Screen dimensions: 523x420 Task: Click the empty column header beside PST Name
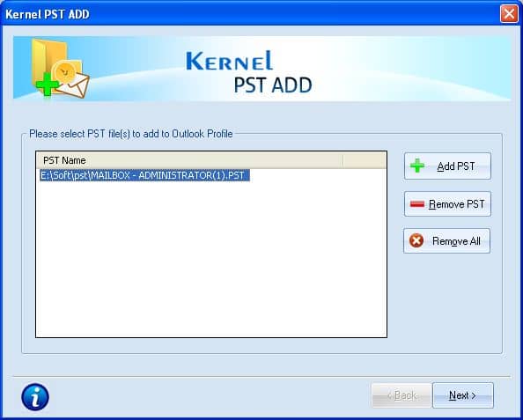(x=365, y=160)
